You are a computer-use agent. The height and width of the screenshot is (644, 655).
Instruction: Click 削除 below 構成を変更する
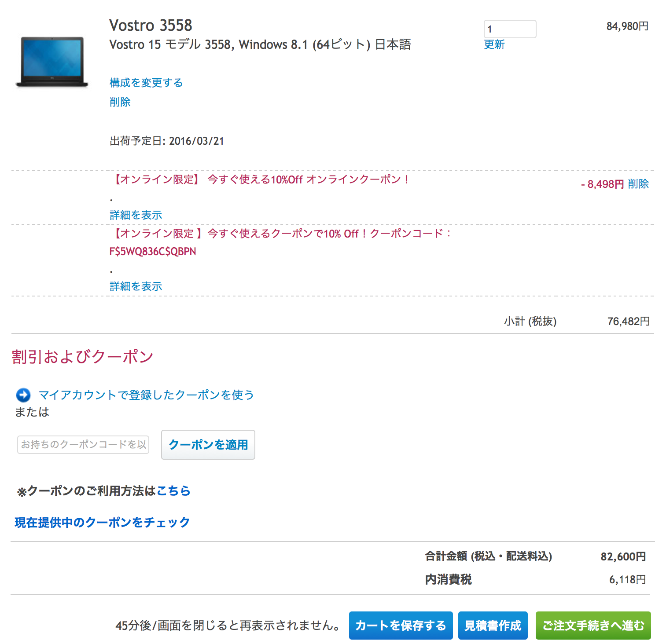coord(120,102)
